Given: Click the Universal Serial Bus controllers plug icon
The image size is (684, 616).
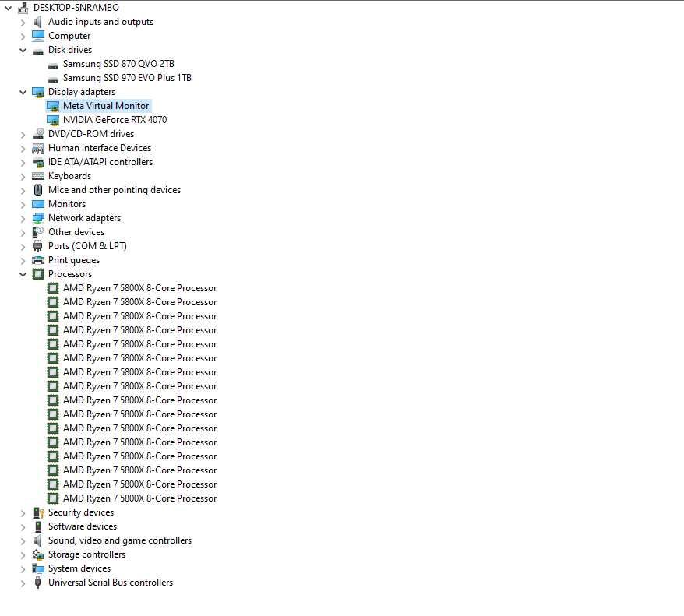Looking at the screenshot, I should click(38, 583).
